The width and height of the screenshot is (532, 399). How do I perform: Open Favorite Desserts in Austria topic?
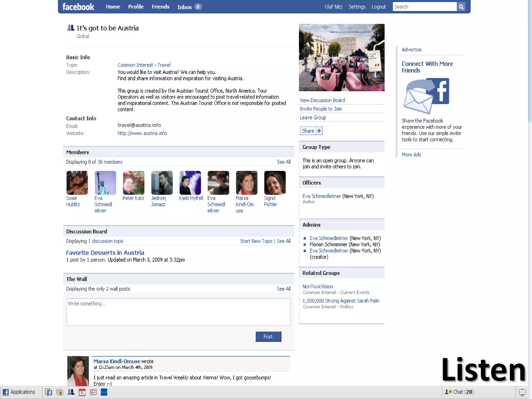point(105,252)
